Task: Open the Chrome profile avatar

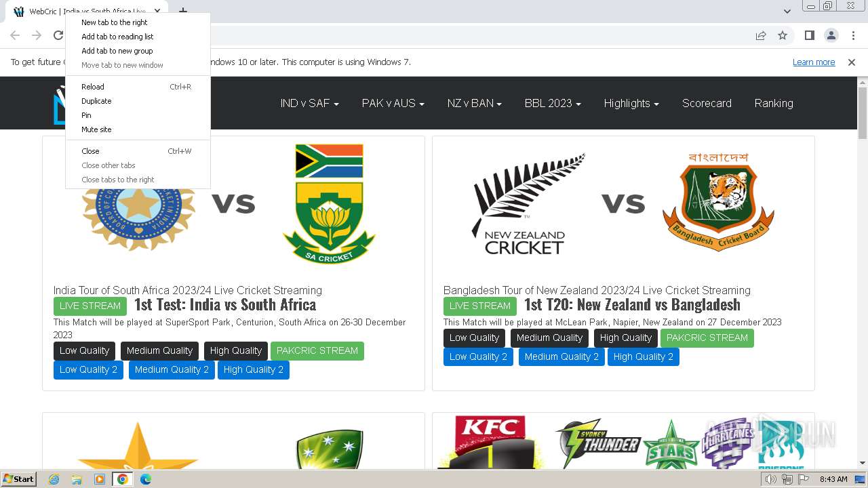Action: click(831, 35)
